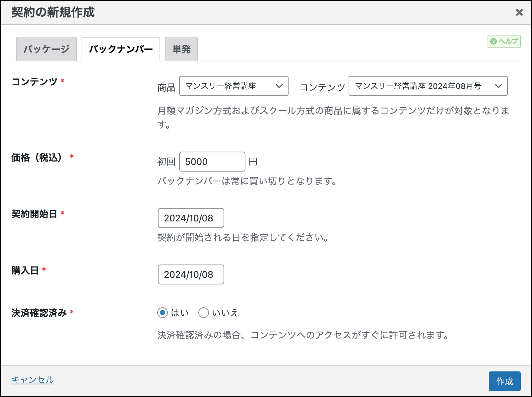Click the 価格（税込） field label
532x397 pixels.
click(x=36, y=157)
